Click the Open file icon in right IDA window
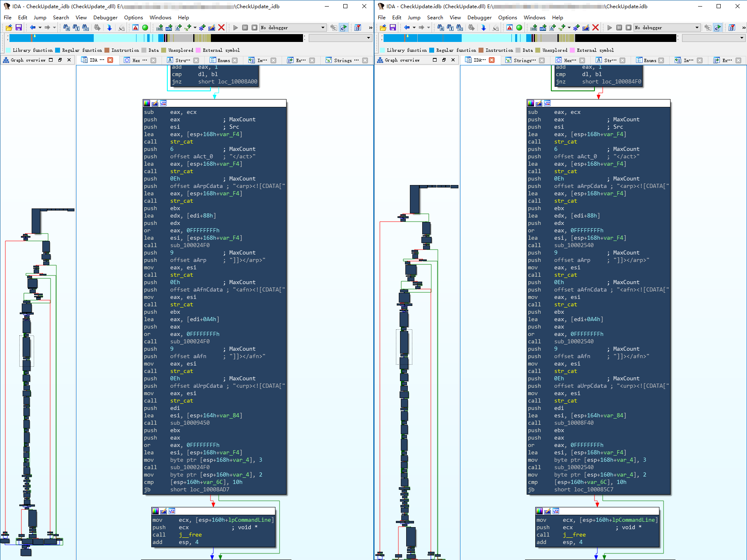 tap(383, 28)
